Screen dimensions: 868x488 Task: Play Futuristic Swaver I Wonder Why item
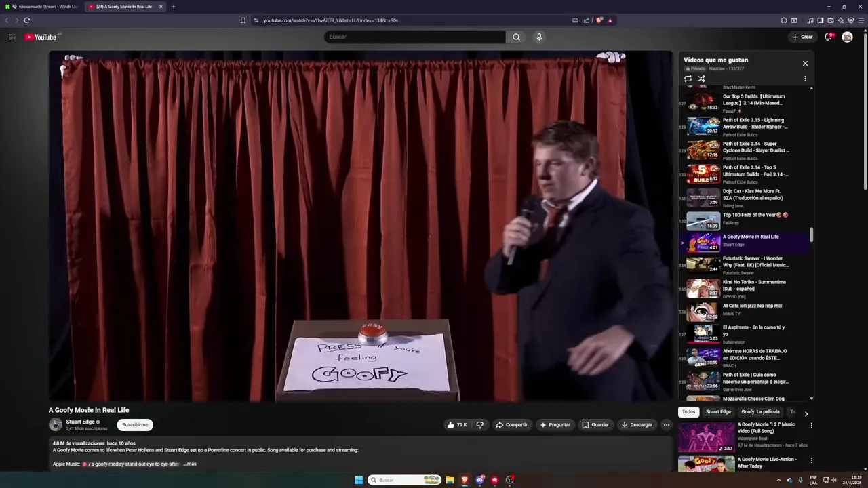(745, 265)
